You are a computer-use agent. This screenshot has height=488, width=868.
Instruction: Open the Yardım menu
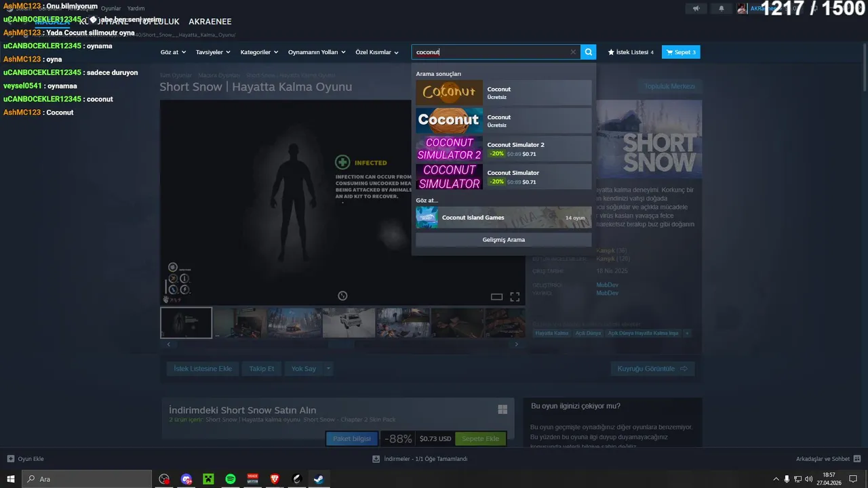point(136,8)
